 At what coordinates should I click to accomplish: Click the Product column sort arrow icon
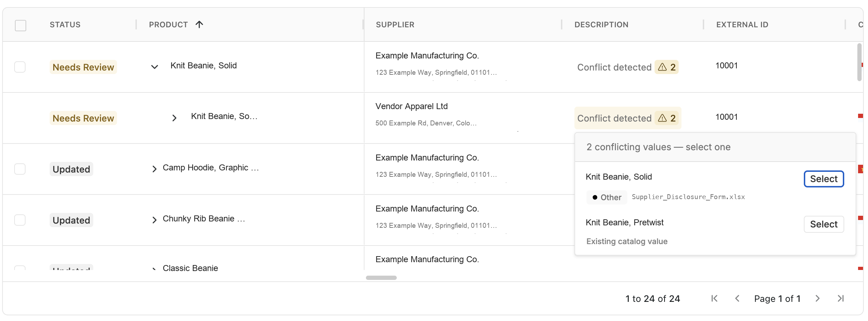[x=199, y=24]
